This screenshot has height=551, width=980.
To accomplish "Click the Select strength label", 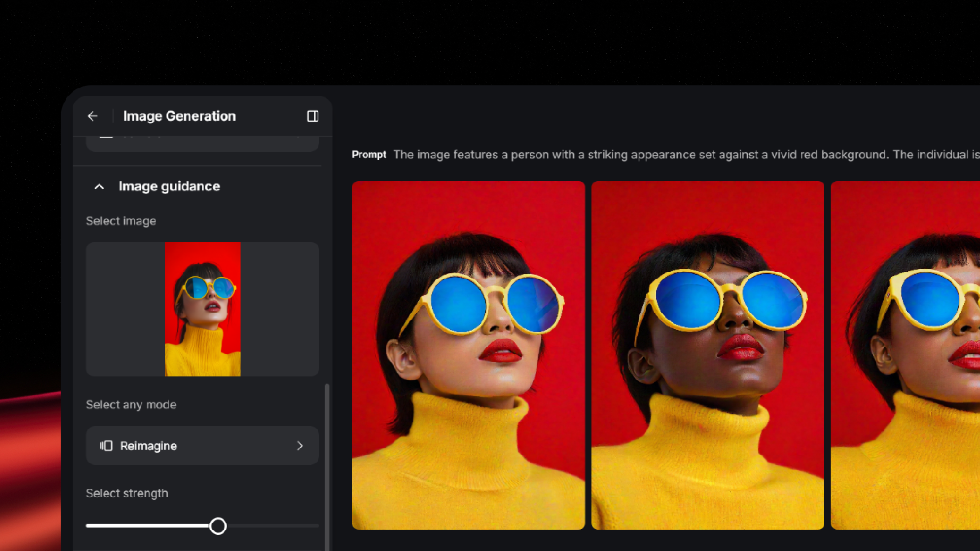I will coord(127,493).
